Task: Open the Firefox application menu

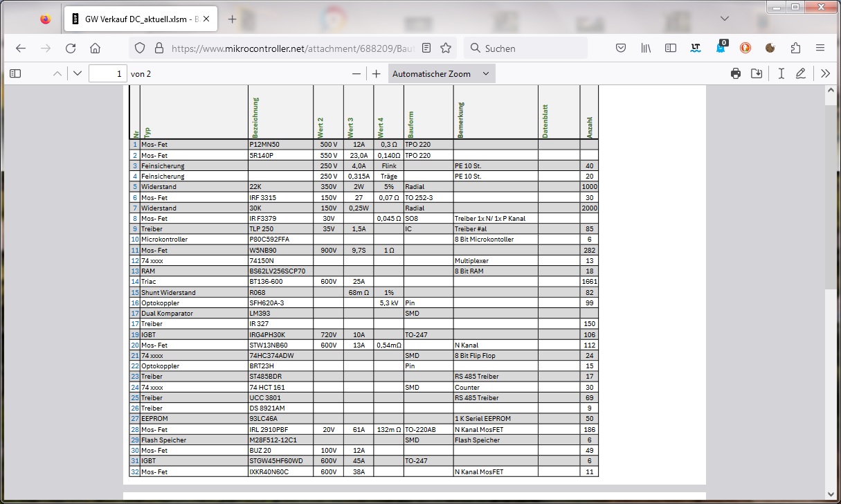Action: click(x=820, y=48)
